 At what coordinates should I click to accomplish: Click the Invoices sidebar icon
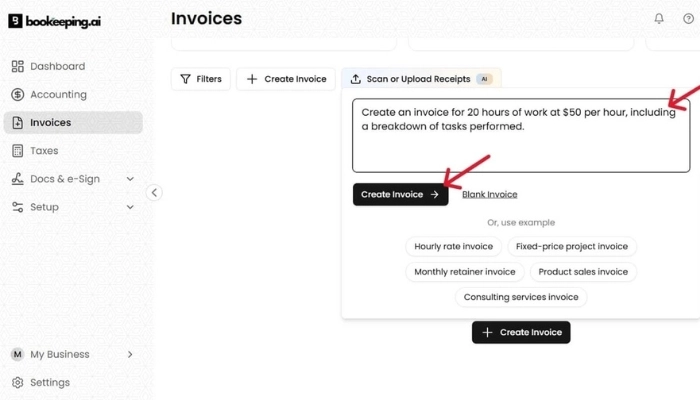pyautogui.click(x=18, y=123)
